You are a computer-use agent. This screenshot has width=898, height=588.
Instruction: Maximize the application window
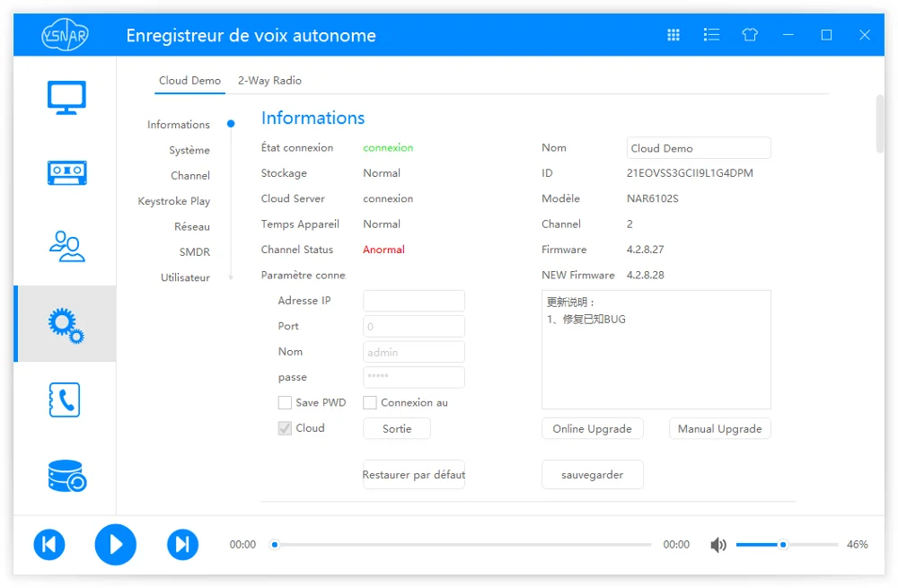click(x=826, y=35)
